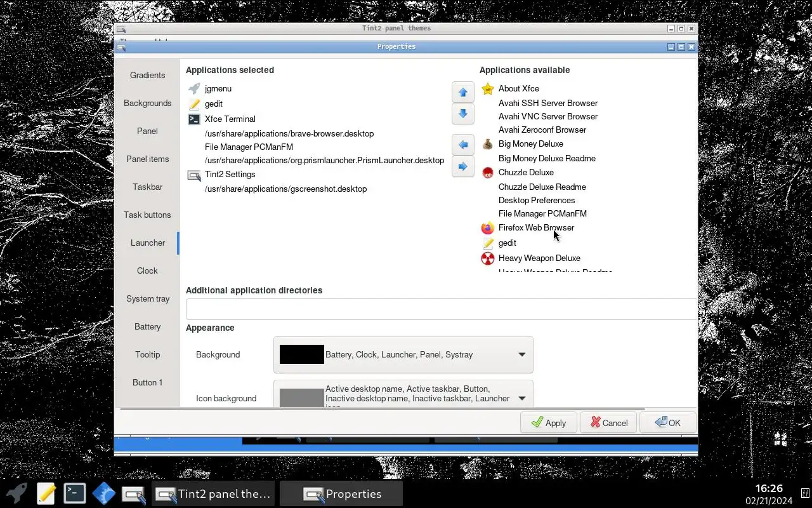Open terminal from the taskbar launcher
Image resolution: width=812 pixels, height=508 pixels.
[x=75, y=493]
